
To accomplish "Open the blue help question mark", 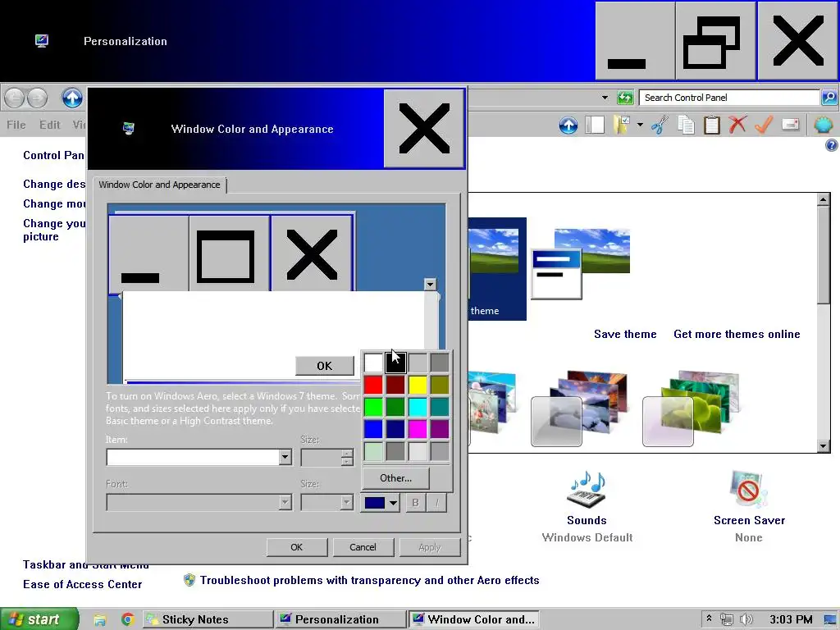I will point(832,144).
